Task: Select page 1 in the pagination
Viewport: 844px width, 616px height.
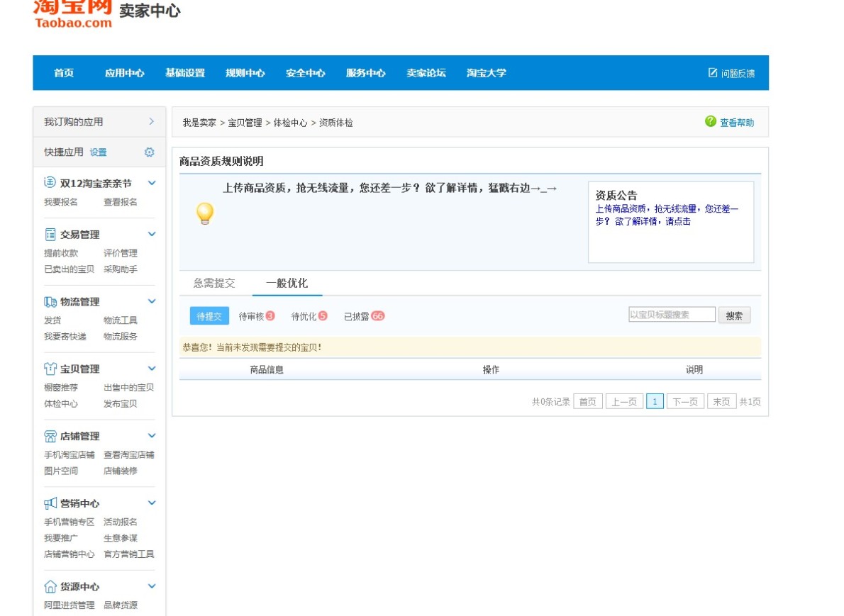Action: [x=655, y=401]
